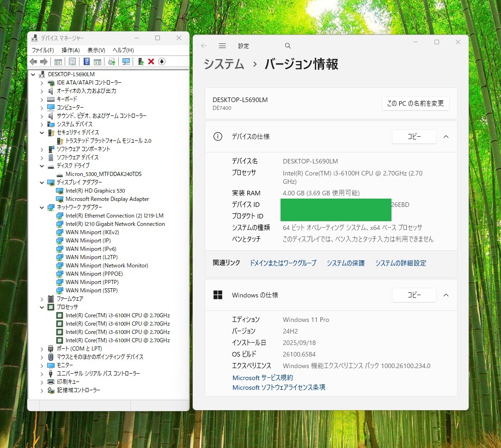Click scan for hardware changes monitor icon
The image size is (501, 448).
[126, 61]
